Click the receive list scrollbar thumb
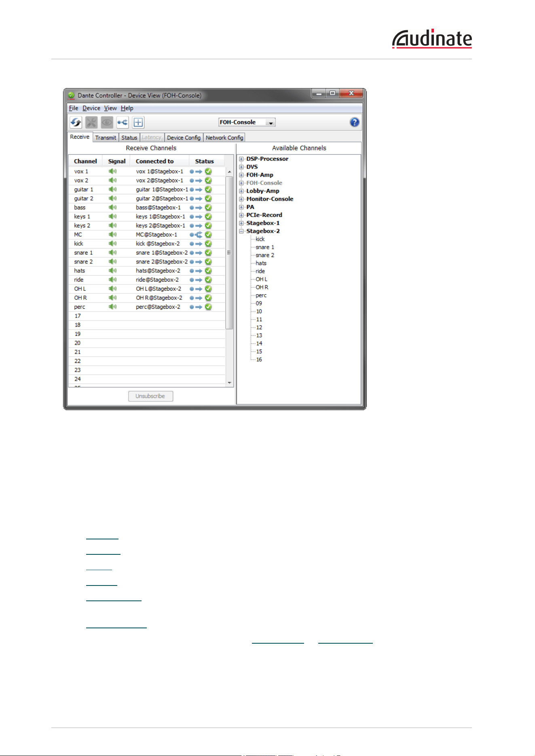 [x=229, y=253]
